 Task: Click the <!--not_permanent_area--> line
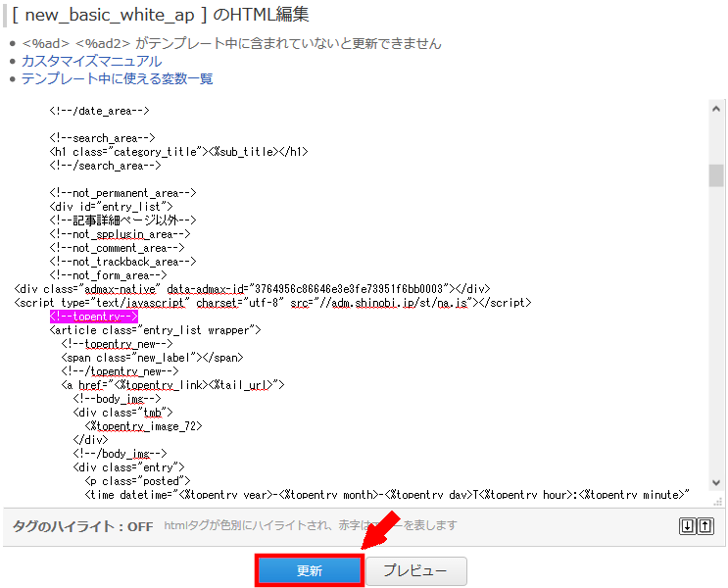coord(122,193)
